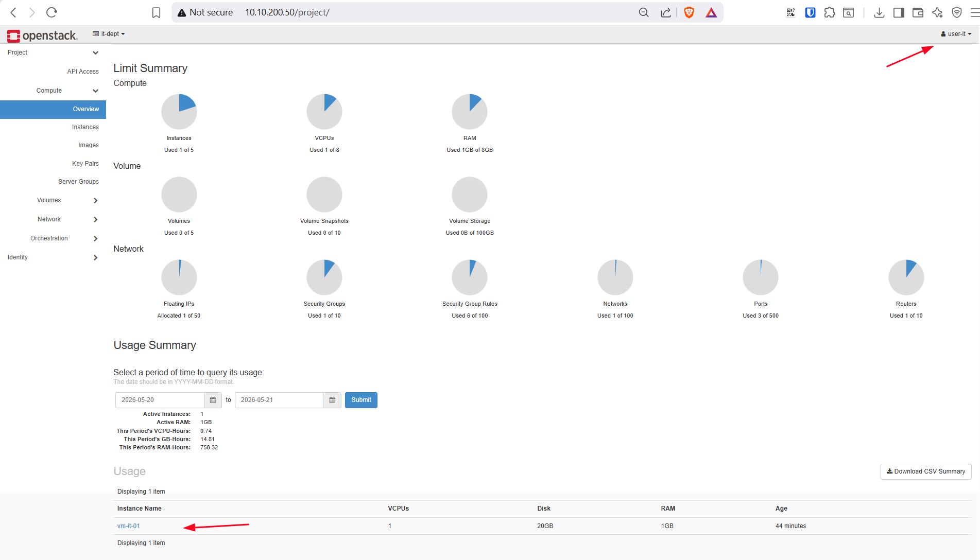Click the bookmark icon beside the address bar

click(157, 12)
